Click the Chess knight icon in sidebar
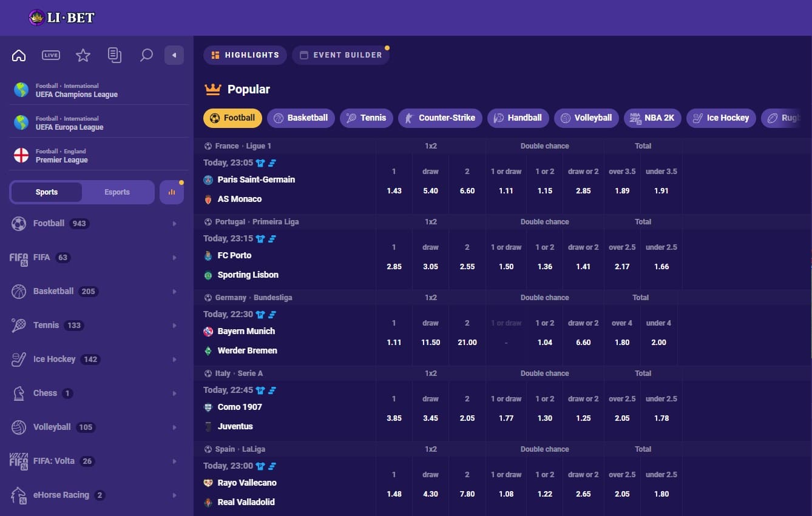Viewport: 812px width, 516px height. click(19, 394)
